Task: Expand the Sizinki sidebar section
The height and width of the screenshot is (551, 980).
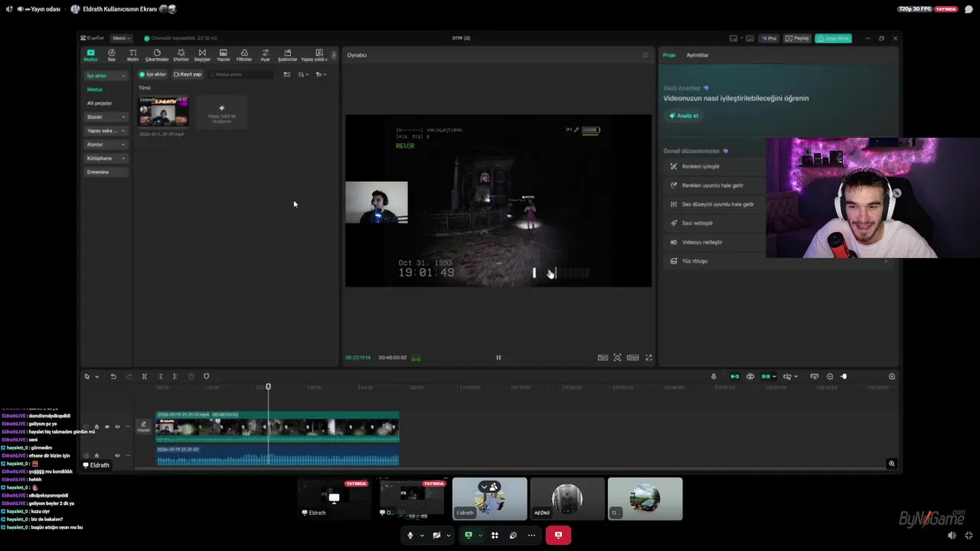Action: 106,117
